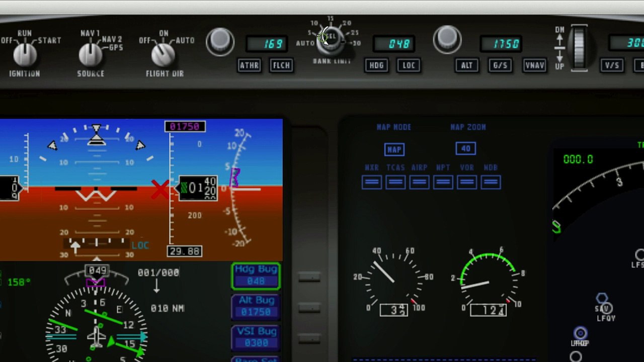644x362 pixels.
Task: Adjust the vertical speed DN/UP thumbwheel
Action: coord(579,48)
